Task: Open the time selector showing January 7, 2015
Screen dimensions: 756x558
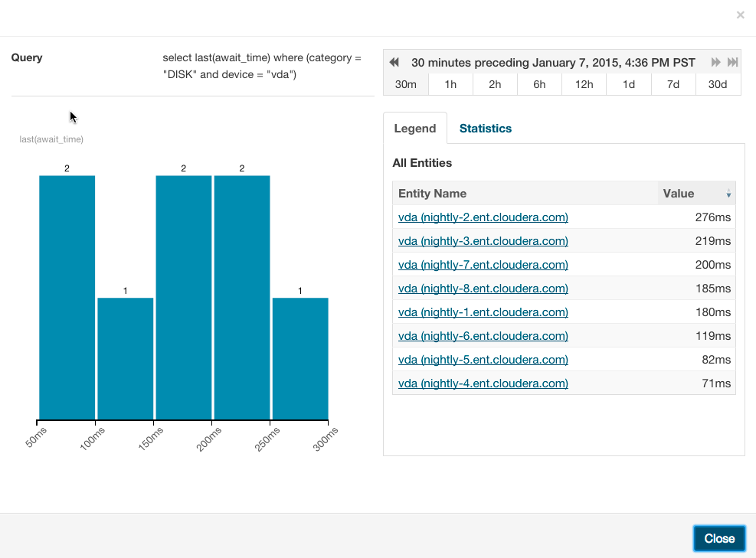Action: (x=553, y=63)
